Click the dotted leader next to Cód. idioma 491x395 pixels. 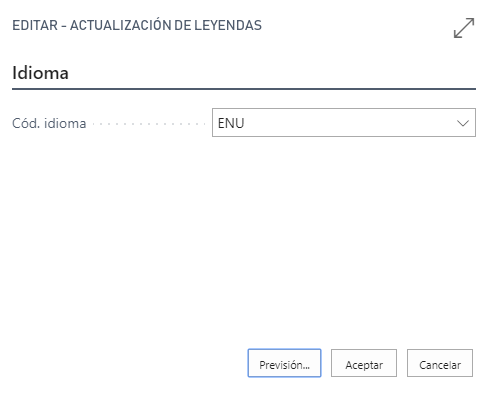[x=149, y=124]
